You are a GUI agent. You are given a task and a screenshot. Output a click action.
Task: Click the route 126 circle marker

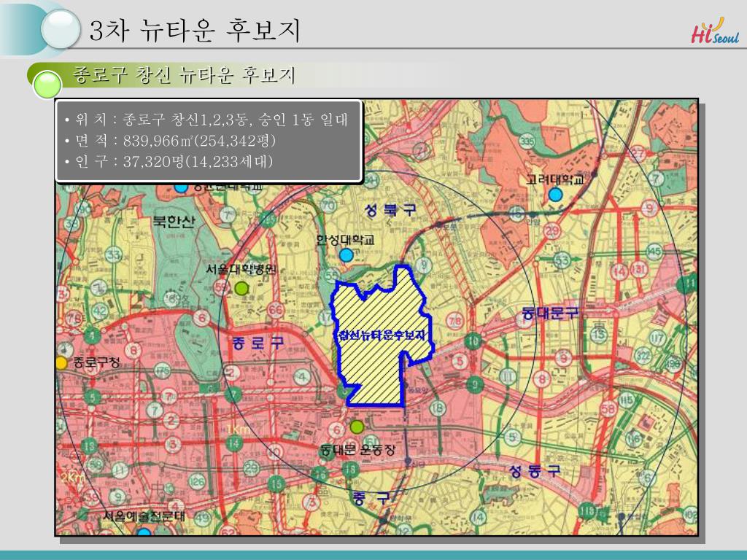pos(197,481)
